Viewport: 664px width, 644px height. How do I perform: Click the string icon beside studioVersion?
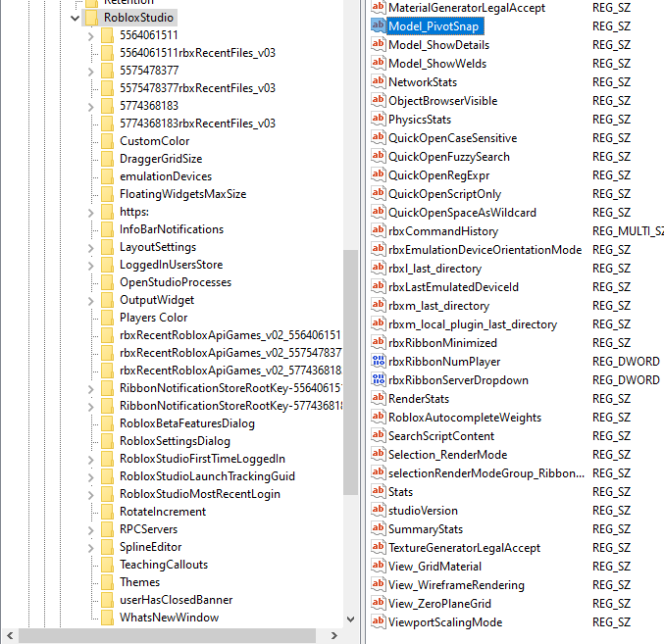[x=378, y=510]
